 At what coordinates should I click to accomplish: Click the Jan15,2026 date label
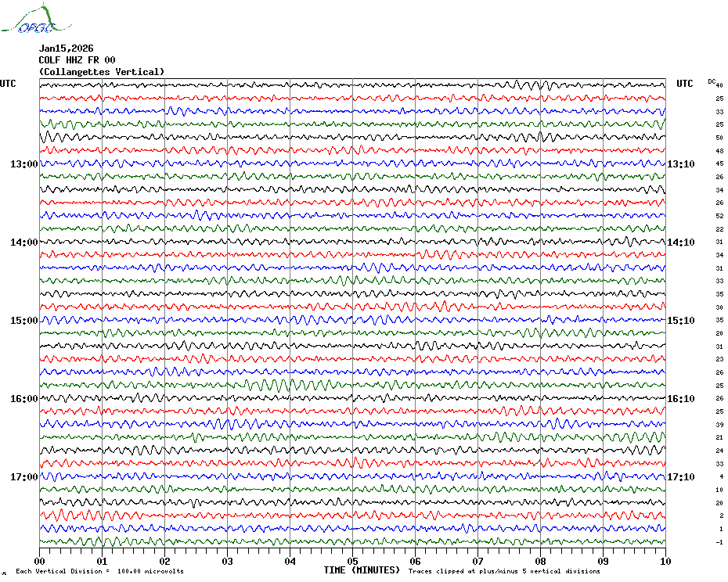pos(66,48)
